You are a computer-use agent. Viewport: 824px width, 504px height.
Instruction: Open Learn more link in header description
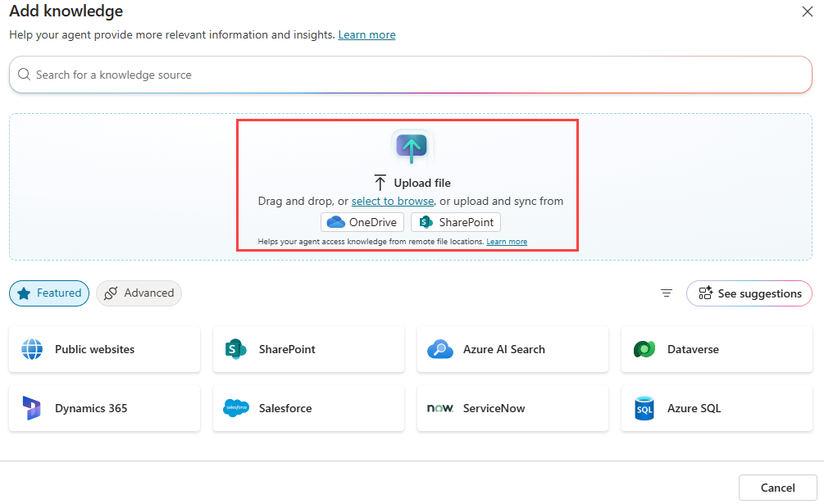pyautogui.click(x=366, y=34)
